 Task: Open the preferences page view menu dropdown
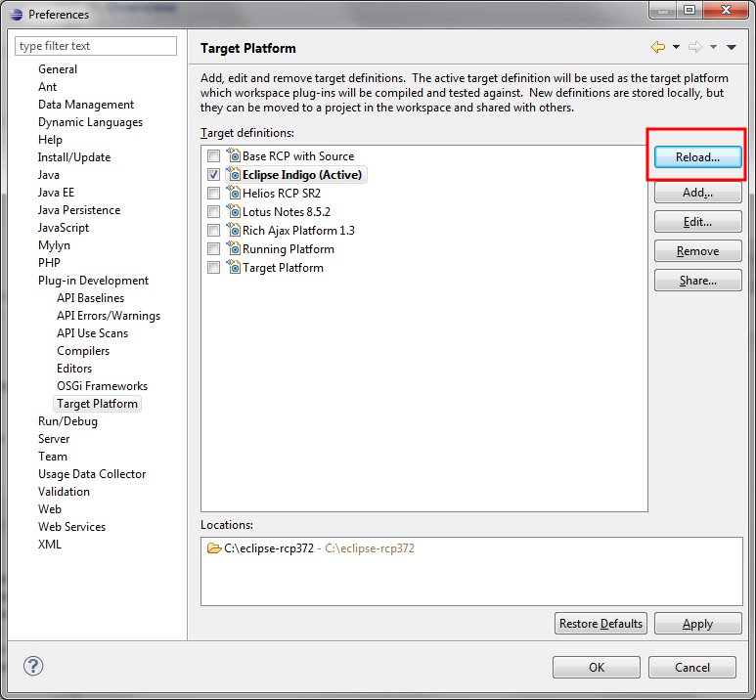732,47
